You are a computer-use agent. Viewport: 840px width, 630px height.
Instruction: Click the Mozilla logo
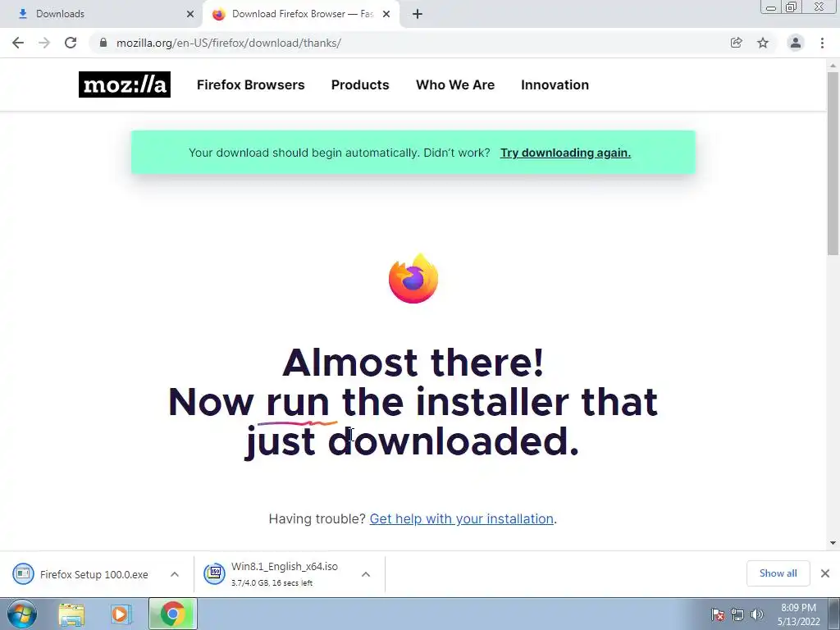pyautogui.click(x=125, y=84)
